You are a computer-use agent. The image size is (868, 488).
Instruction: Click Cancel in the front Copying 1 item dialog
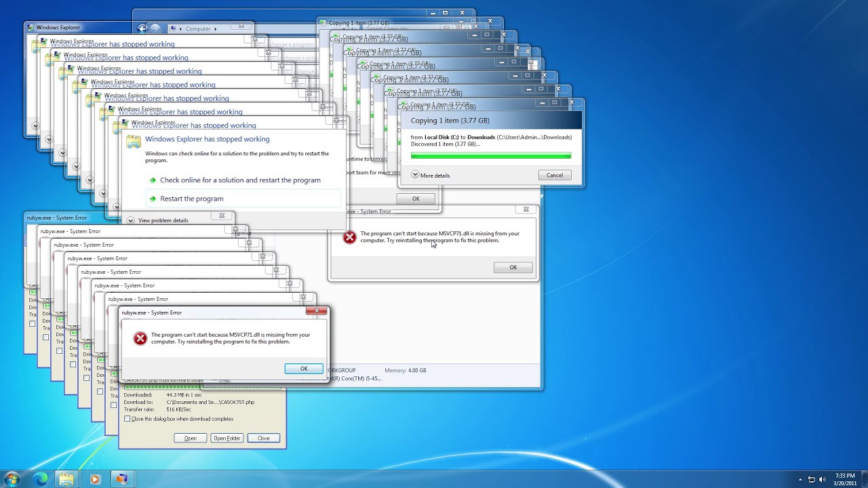555,175
